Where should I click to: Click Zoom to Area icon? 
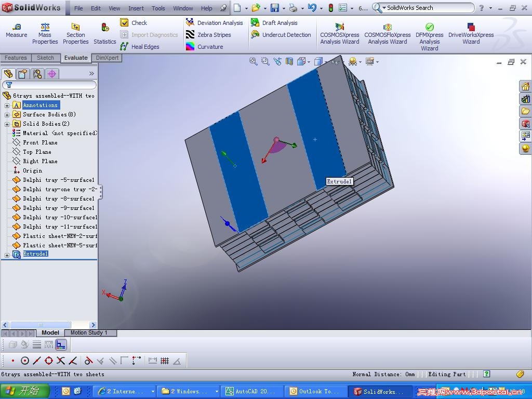tap(265, 61)
